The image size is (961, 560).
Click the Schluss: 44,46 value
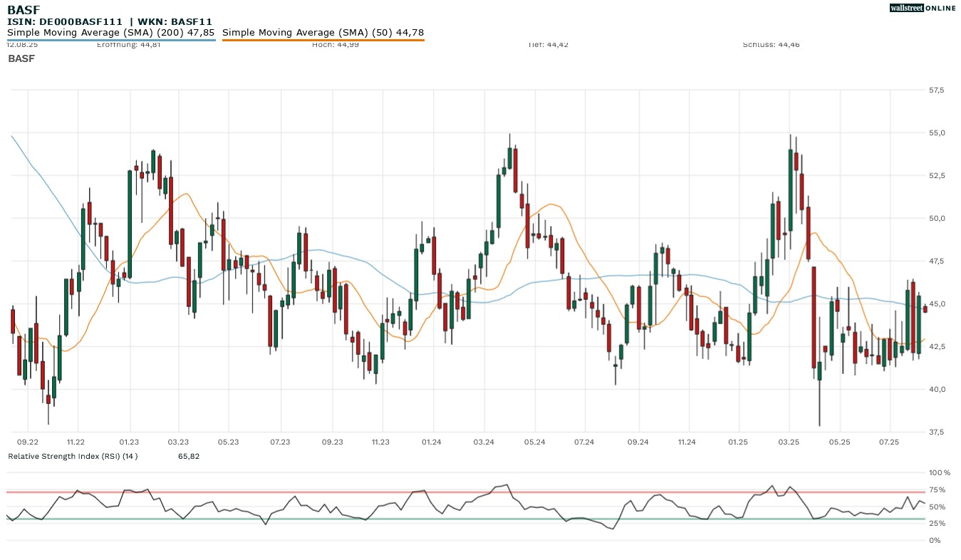(x=772, y=45)
